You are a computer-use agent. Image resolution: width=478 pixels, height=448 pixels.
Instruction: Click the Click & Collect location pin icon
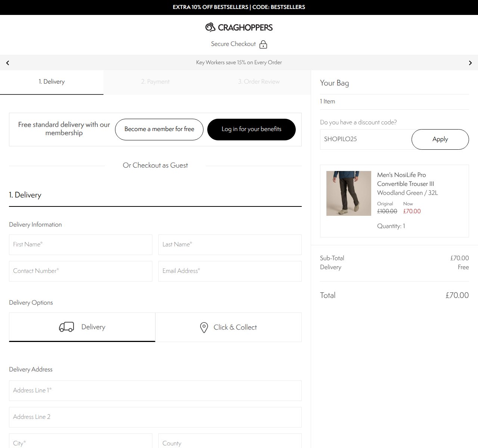(x=204, y=327)
